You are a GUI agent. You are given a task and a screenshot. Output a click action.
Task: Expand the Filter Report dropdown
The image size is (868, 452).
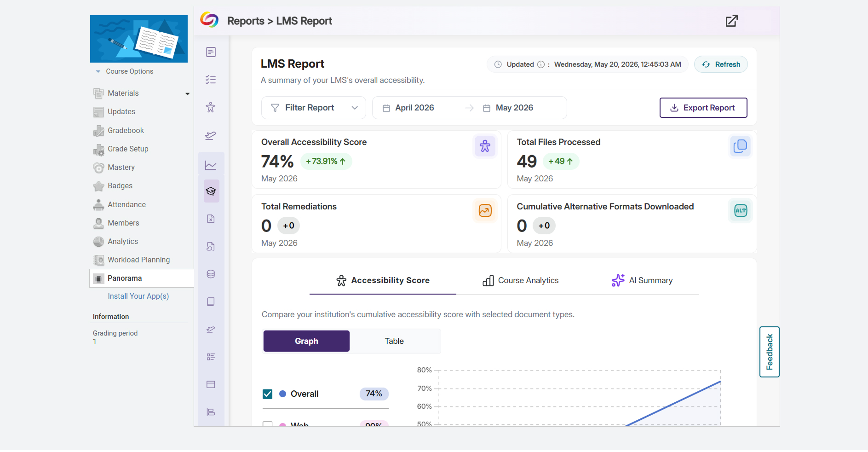pyautogui.click(x=314, y=108)
